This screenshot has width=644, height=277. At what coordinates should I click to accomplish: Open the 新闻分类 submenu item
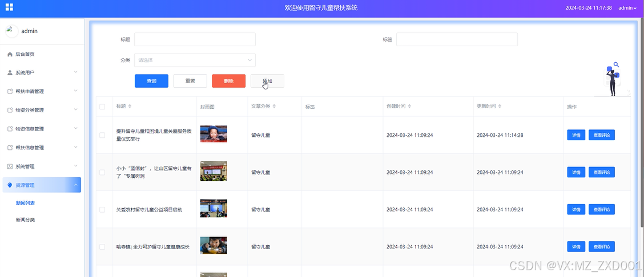pyautogui.click(x=25, y=219)
